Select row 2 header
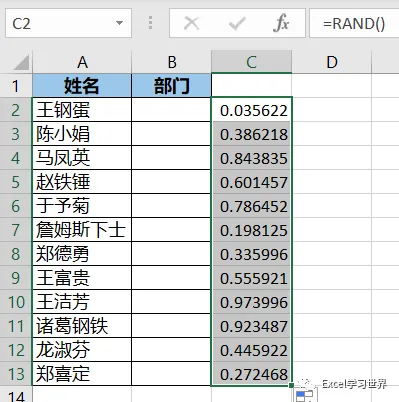This screenshot has height=402, width=399. pos(16,110)
